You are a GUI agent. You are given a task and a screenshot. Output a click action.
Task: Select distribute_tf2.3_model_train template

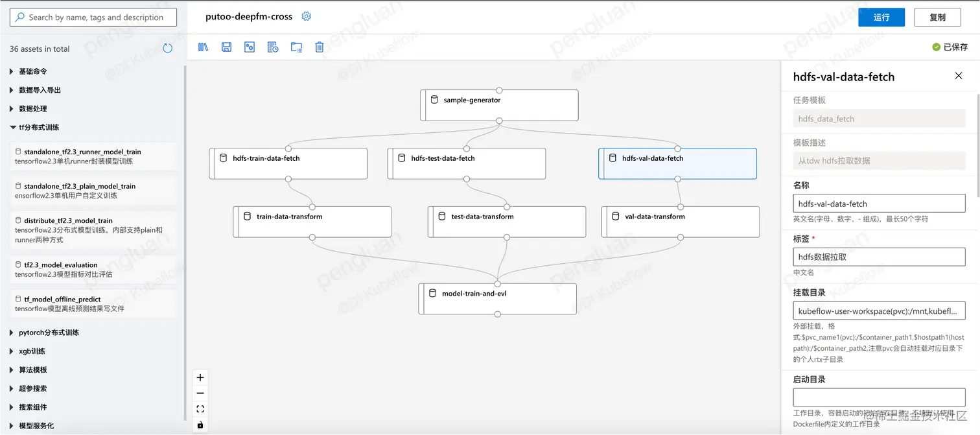click(x=95, y=229)
